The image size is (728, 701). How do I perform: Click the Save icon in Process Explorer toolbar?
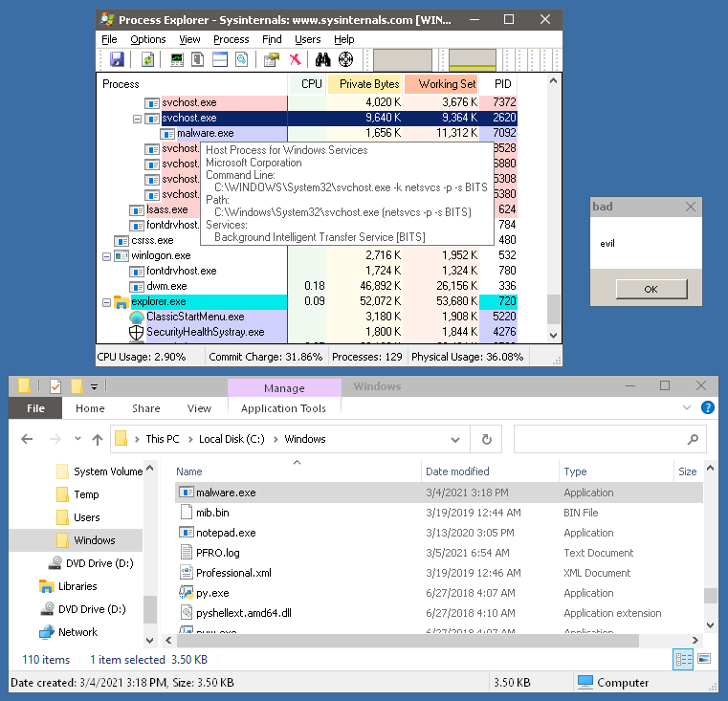117,59
